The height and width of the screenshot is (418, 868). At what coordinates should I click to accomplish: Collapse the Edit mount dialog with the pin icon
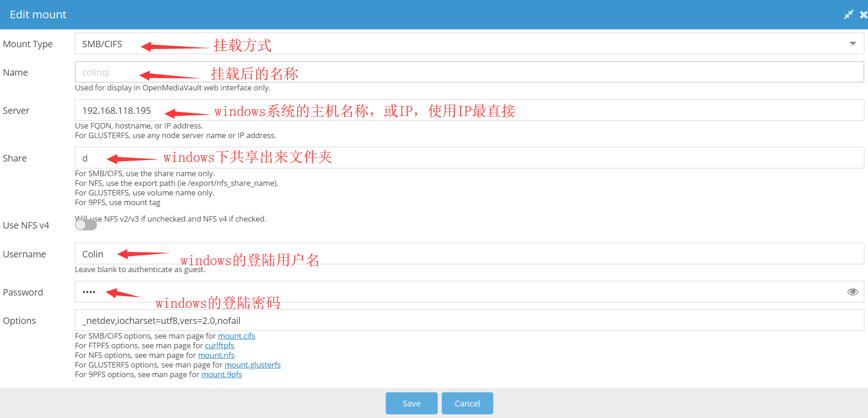coord(849,15)
